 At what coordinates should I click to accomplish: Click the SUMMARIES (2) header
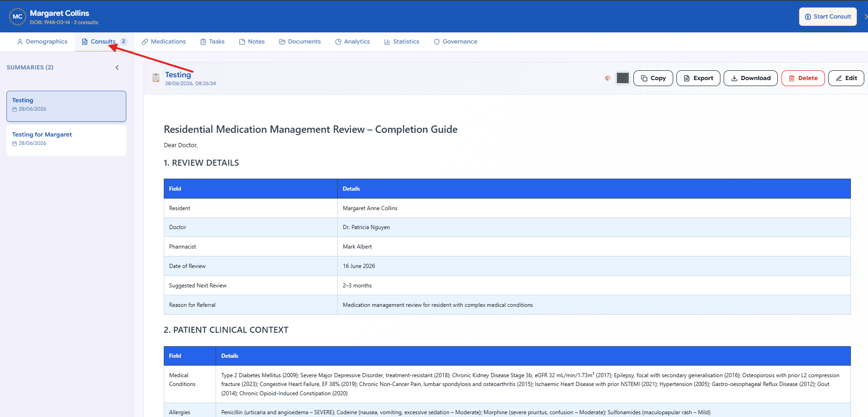pos(30,68)
